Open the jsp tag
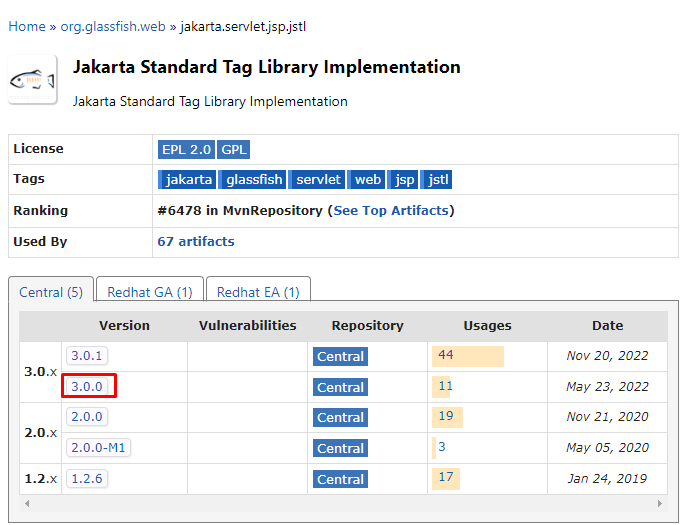Image resolution: width=690 pixels, height=525 pixels. click(403, 180)
